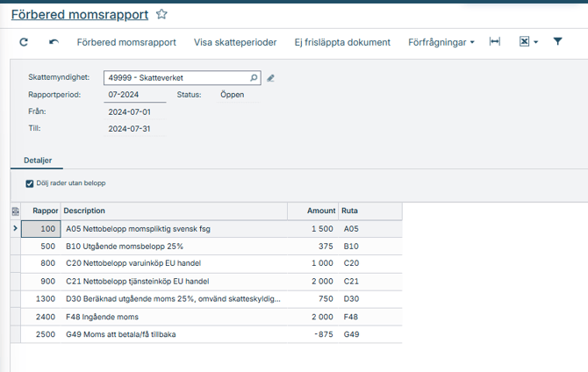The width and height of the screenshot is (588, 372).
Task: Click the Excel export icon
Action: [524, 42]
